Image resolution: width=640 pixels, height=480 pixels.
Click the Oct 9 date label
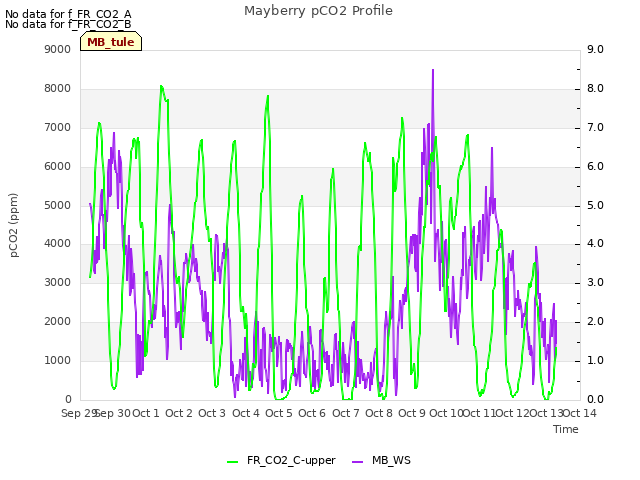pyautogui.click(x=412, y=413)
